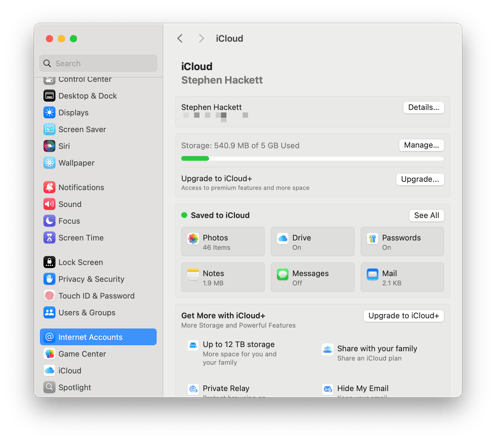Viewport: 496px width, 442px height.
Task: Choose the Wallpaper icon
Action: tap(49, 163)
